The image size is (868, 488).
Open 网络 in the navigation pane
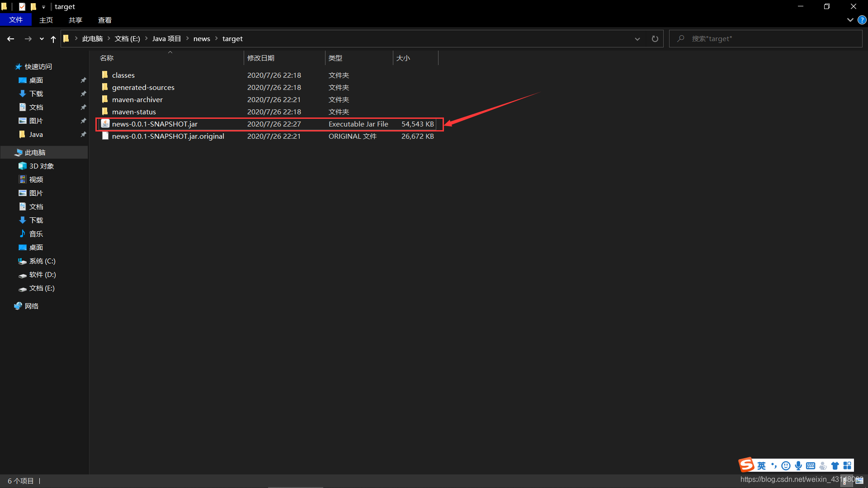coord(32,306)
